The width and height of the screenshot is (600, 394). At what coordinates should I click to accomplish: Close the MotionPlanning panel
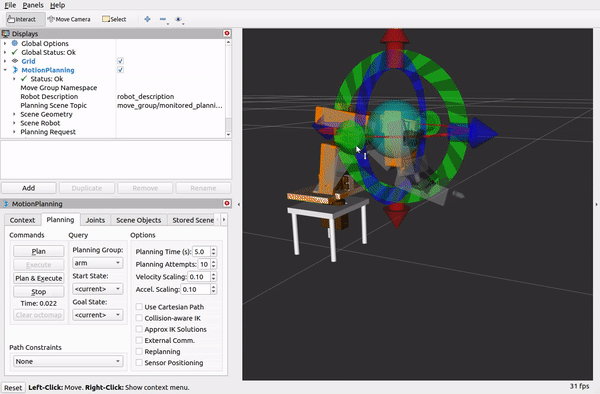227,203
